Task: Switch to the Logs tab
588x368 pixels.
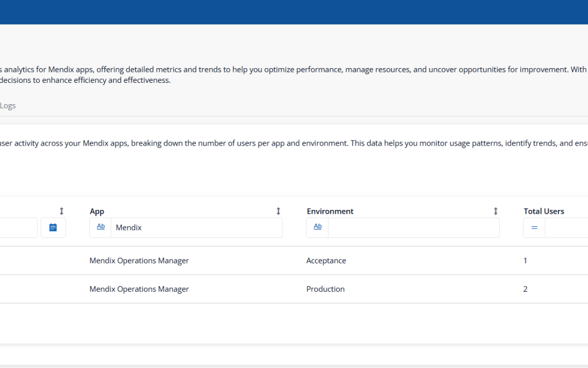Action: click(x=8, y=106)
